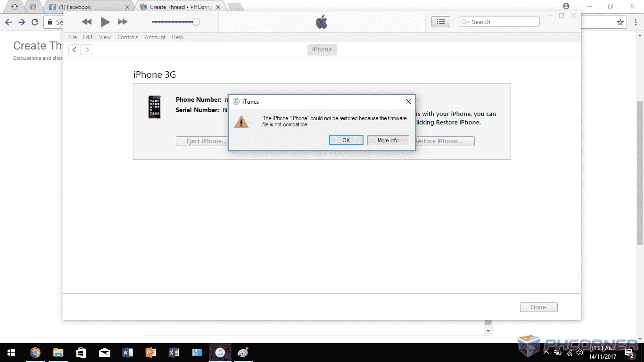
Task: Click the iPhone 3G device thumbnail
Action: (154, 107)
